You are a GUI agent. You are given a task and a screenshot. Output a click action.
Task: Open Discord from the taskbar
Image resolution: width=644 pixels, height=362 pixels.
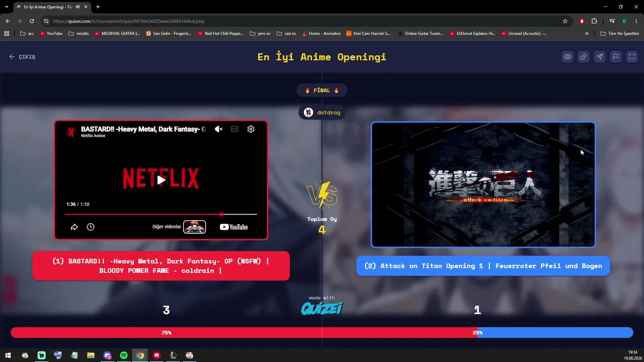[107, 355]
